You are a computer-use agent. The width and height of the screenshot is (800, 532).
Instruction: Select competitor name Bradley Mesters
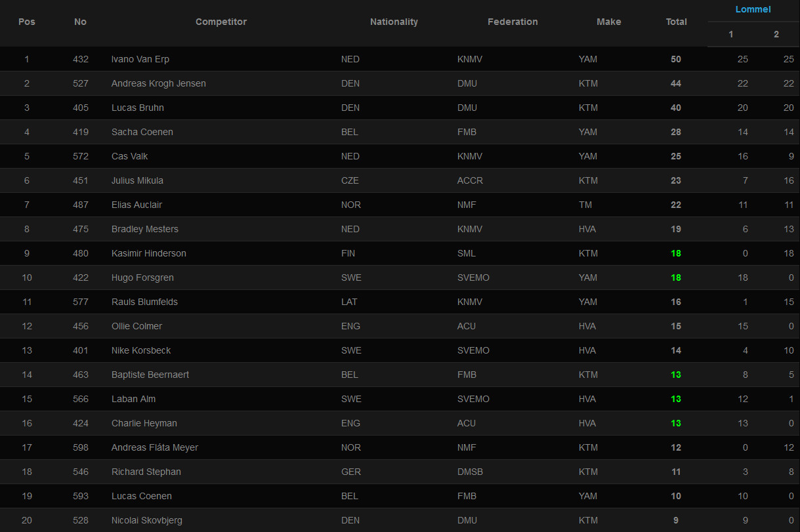(145, 229)
